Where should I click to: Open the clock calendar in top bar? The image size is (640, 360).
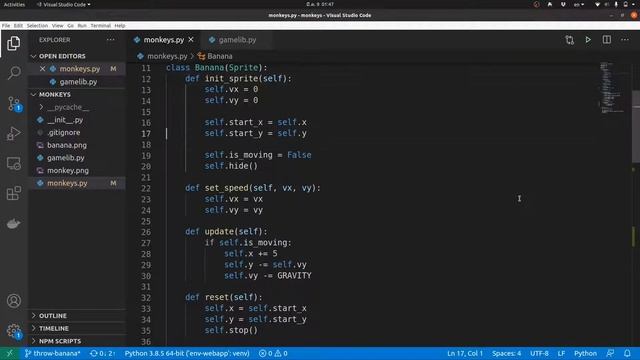point(320,4)
